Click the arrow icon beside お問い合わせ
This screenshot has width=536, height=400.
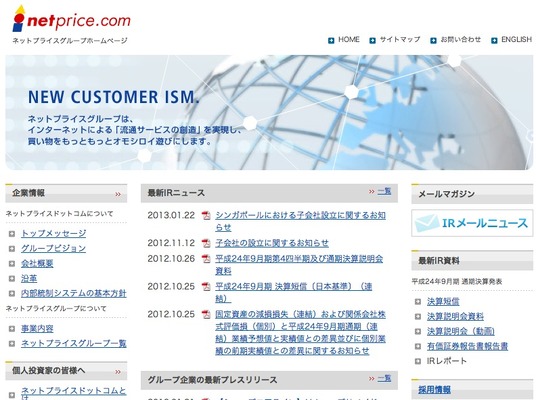[433, 40]
